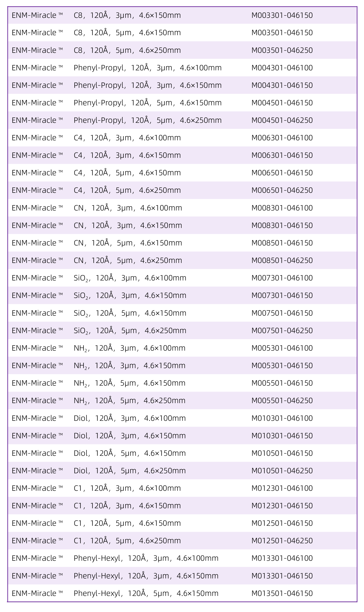Viewport: 364px width, 612px height.
Task: Click ENM-Miracle name in the C8 3μm row
Action: tap(37, 15)
